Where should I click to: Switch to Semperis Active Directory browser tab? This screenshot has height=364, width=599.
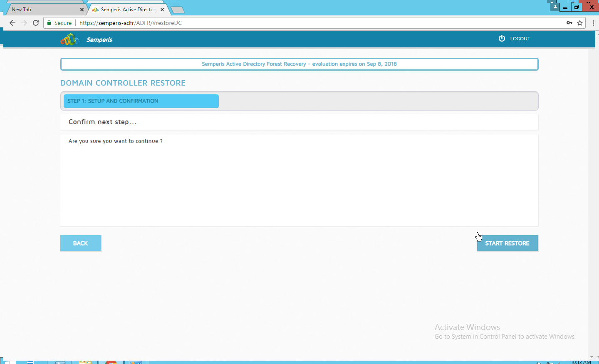(128, 9)
